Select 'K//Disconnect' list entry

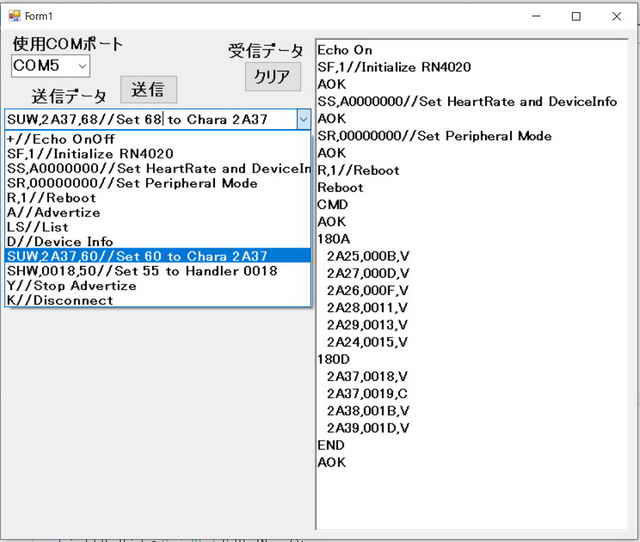tap(158, 300)
